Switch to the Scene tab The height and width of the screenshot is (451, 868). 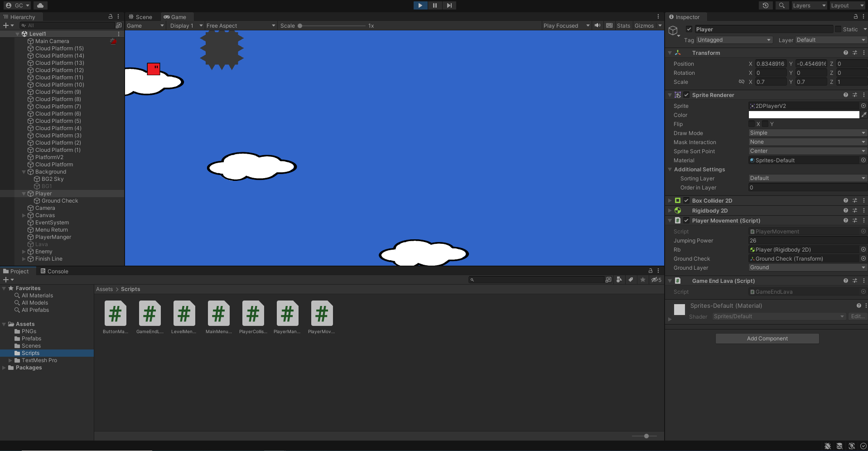pyautogui.click(x=140, y=17)
